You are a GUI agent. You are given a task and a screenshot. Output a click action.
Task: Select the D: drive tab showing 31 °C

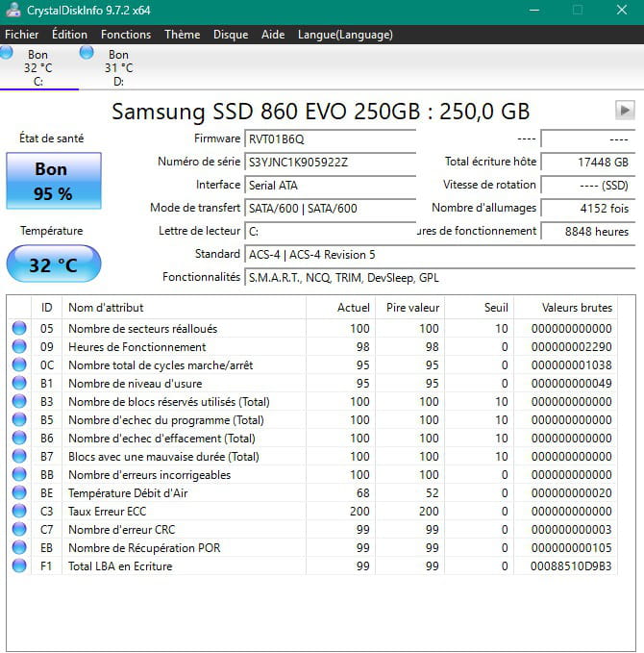pos(118,67)
